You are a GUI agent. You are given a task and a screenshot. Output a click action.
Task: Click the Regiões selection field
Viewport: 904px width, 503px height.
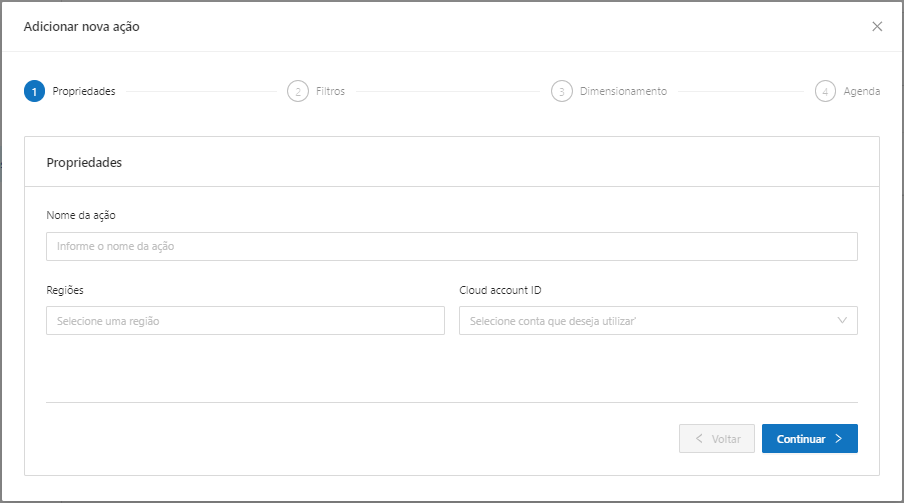point(245,321)
